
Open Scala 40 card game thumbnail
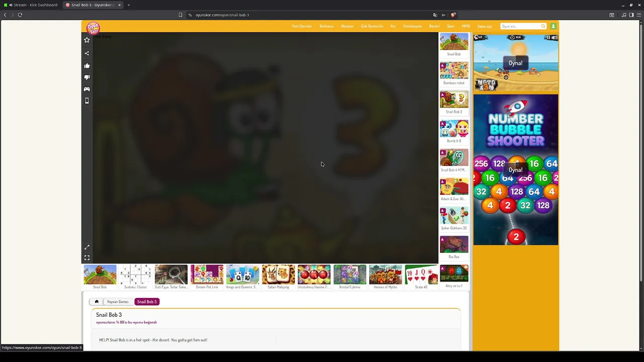(x=421, y=277)
